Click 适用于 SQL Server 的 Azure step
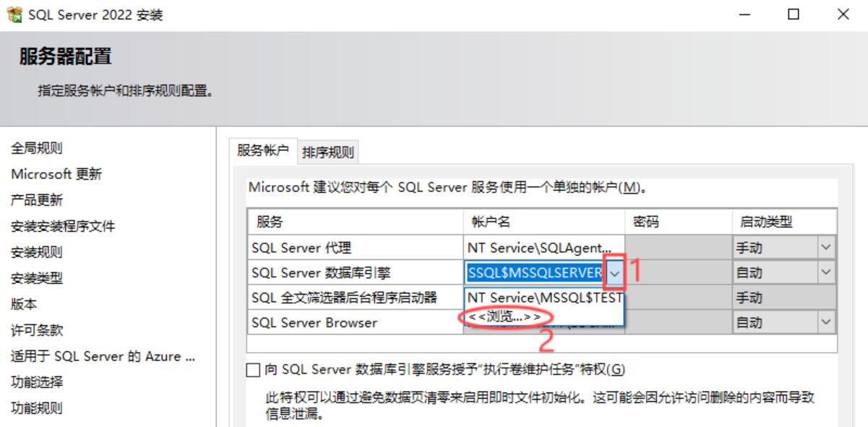This screenshot has width=868, height=427. (x=103, y=356)
